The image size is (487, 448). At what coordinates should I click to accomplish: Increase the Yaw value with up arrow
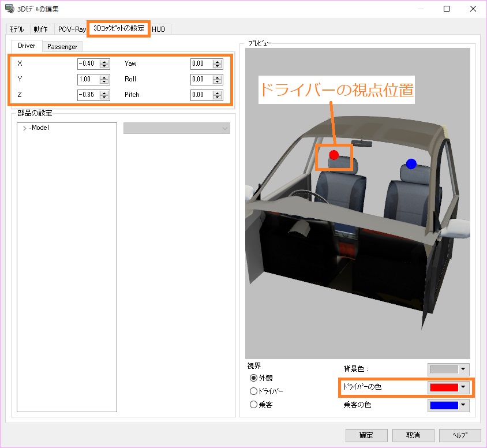(217, 61)
